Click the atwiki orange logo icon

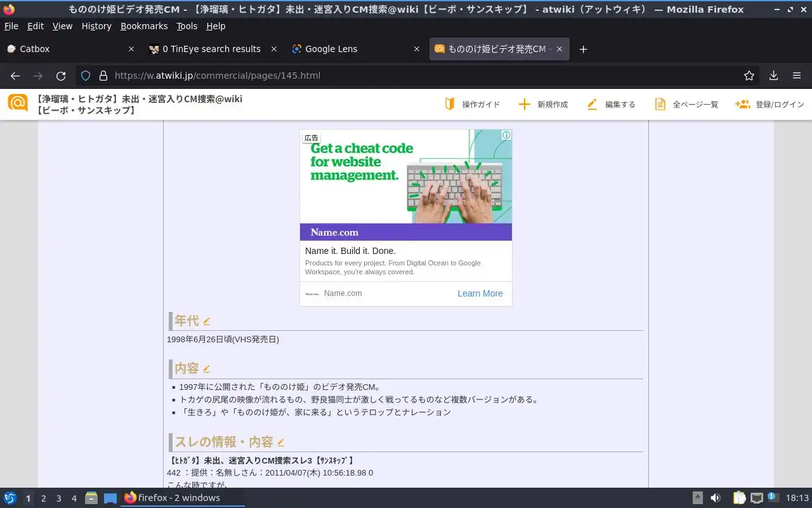18,104
